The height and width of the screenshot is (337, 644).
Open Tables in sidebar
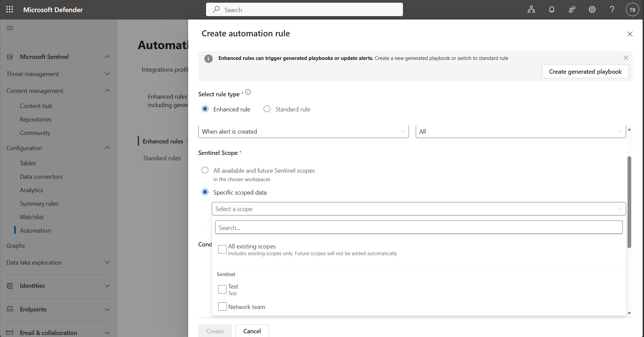(28, 163)
